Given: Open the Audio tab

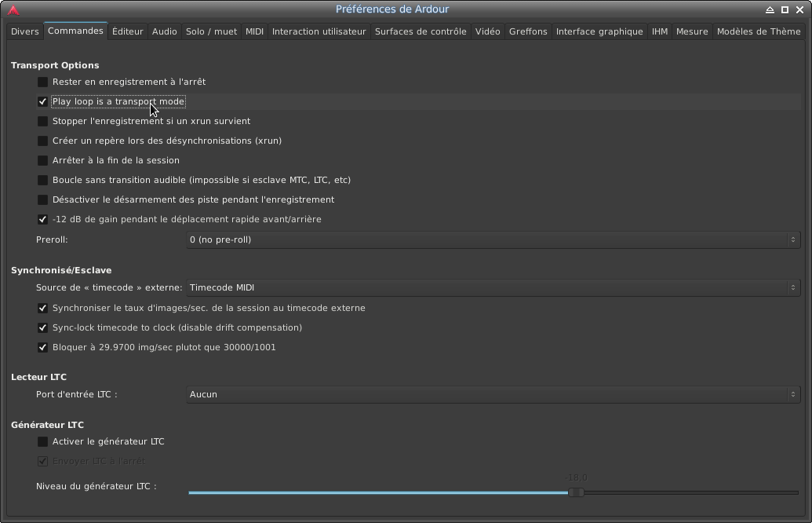Looking at the screenshot, I should point(165,31).
